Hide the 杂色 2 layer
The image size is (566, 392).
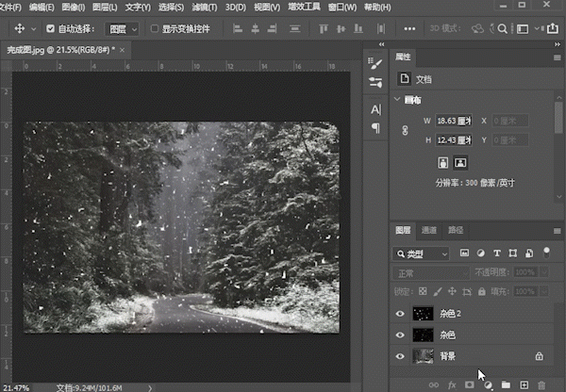[x=400, y=314]
